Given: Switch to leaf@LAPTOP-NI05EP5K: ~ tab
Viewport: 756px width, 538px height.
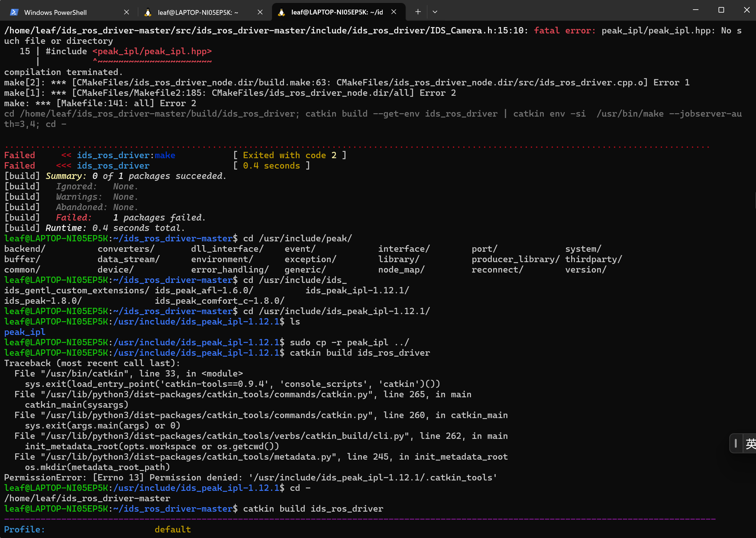Looking at the screenshot, I should 198,12.
